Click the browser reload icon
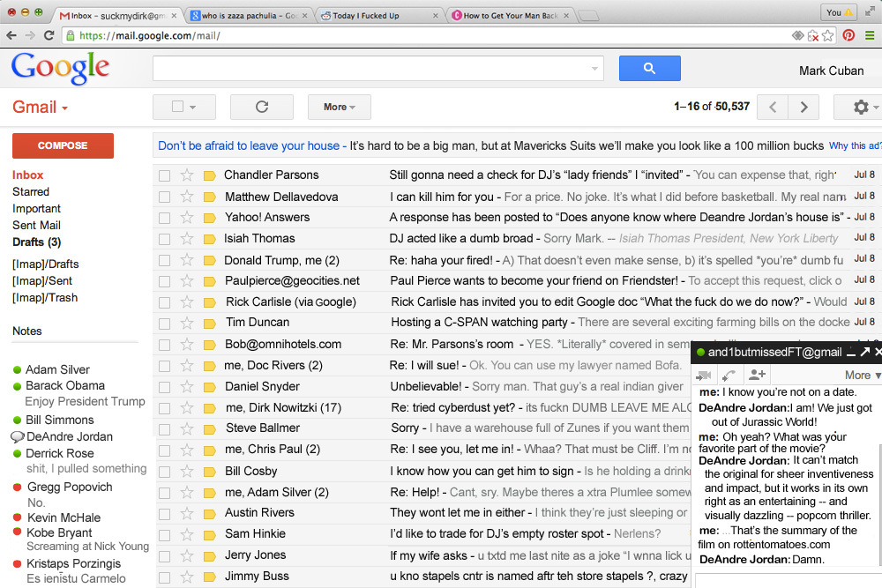Image resolution: width=882 pixels, height=588 pixels. pyautogui.click(x=49, y=35)
